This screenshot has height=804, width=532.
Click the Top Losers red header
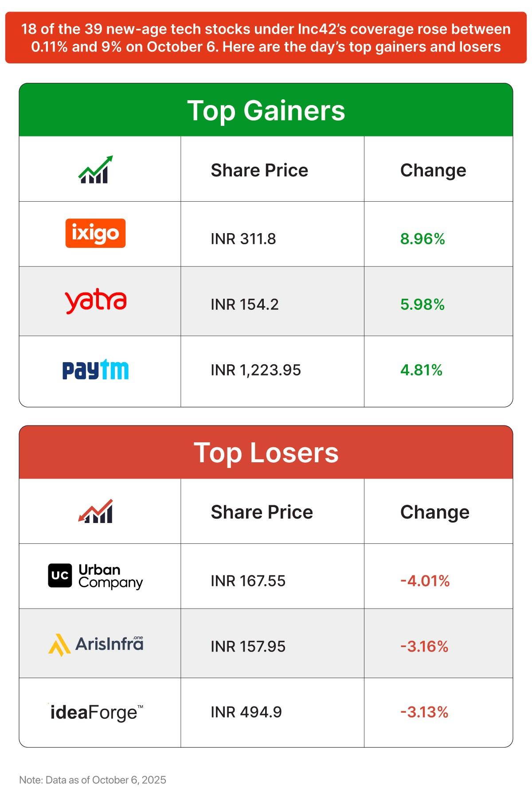(266, 453)
